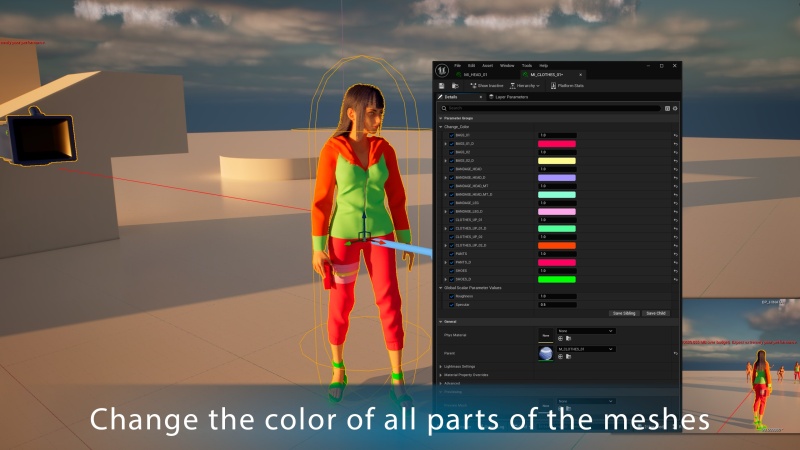Viewport: 800px width, 450px height.
Task: Toggle the Roughness parameter checkbox
Action: (451, 296)
